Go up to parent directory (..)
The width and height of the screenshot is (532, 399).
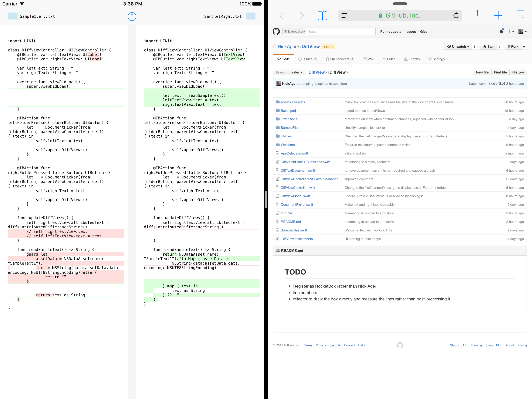[x=282, y=94]
